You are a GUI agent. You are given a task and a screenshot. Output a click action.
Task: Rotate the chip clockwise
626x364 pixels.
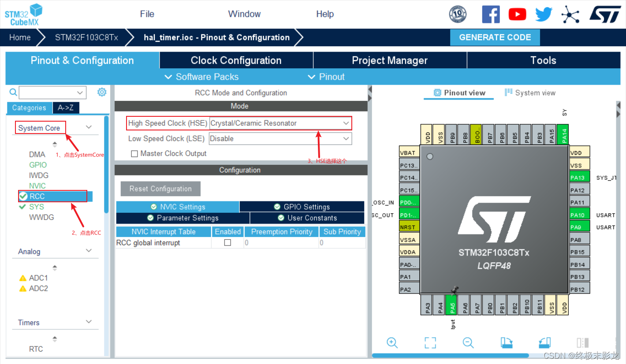(x=507, y=343)
